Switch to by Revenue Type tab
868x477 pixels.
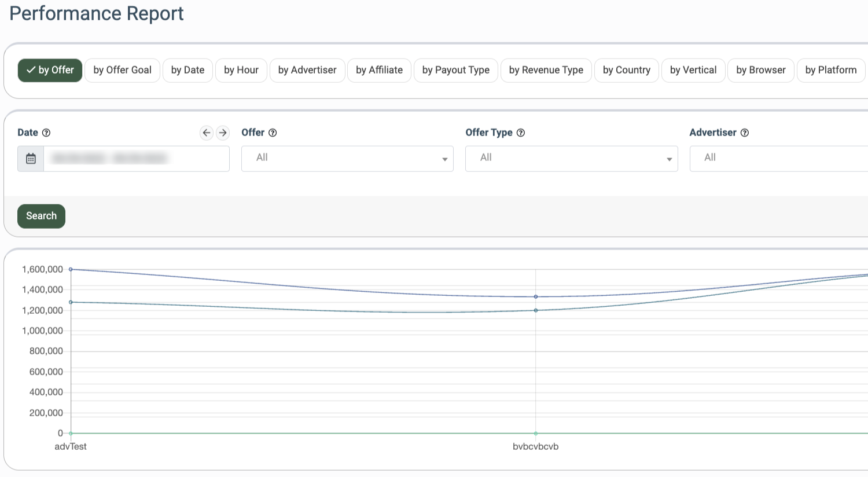(x=546, y=70)
